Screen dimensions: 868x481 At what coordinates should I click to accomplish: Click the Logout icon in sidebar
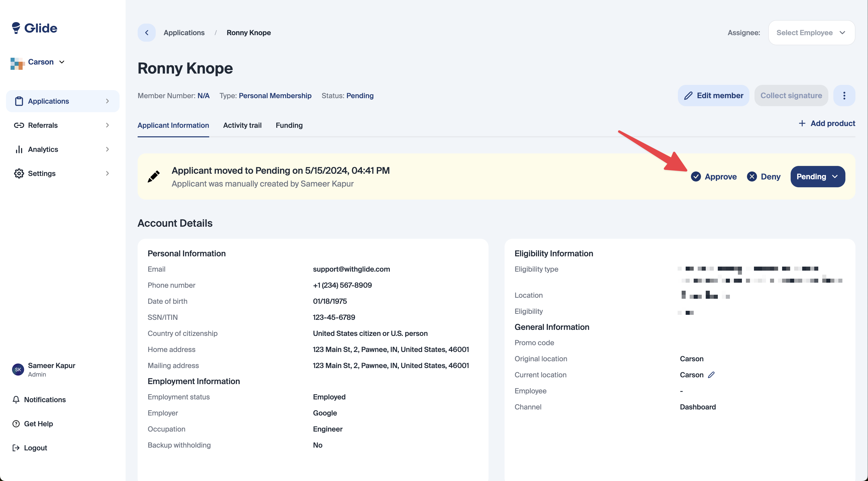click(16, 448)
